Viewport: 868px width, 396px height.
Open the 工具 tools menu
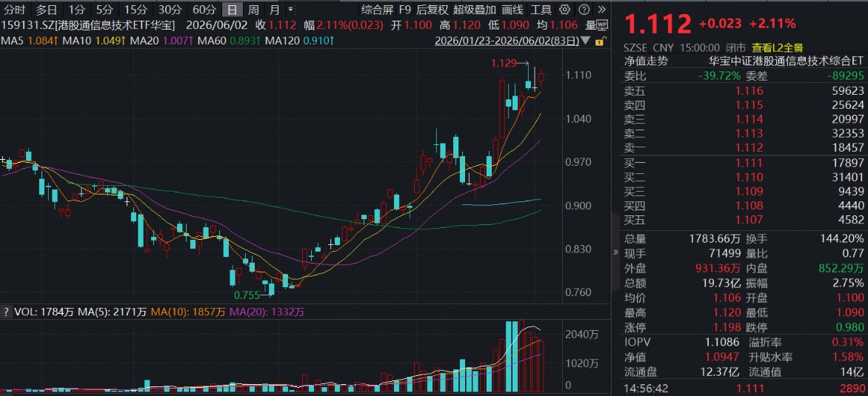(x=541, y=10)
